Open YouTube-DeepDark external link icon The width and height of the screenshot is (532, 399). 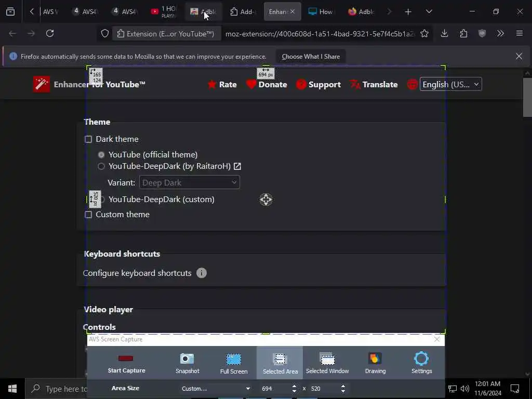click(x=237, y=166)
